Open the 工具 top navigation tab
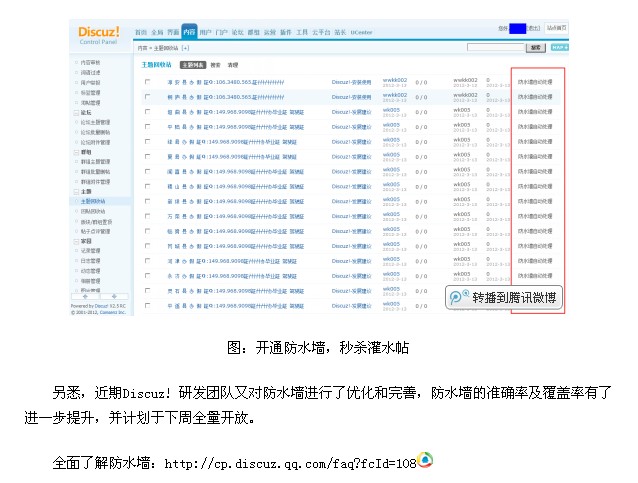The height and width of the screenshot is (483, 638). coord(302,32)
